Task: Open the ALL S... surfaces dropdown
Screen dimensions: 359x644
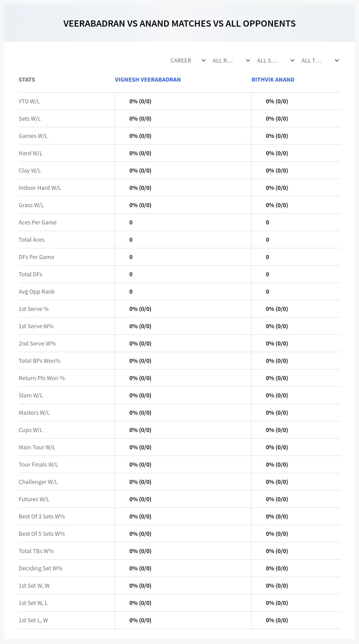Action: tap(275, 60)
